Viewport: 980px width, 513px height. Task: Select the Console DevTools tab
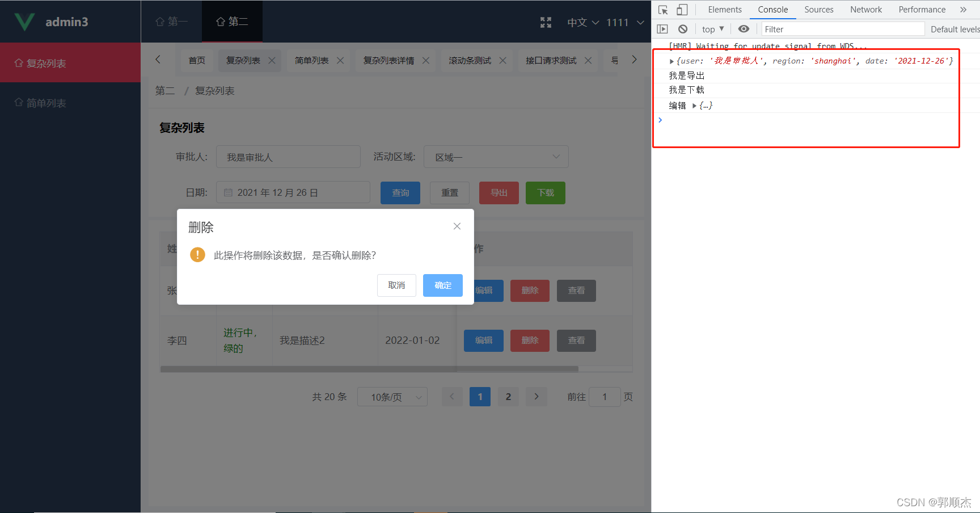point(772,10)
